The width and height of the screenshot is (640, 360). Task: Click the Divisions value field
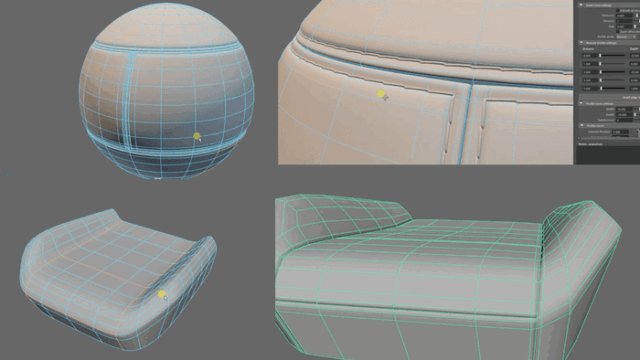tap(624, 21)
